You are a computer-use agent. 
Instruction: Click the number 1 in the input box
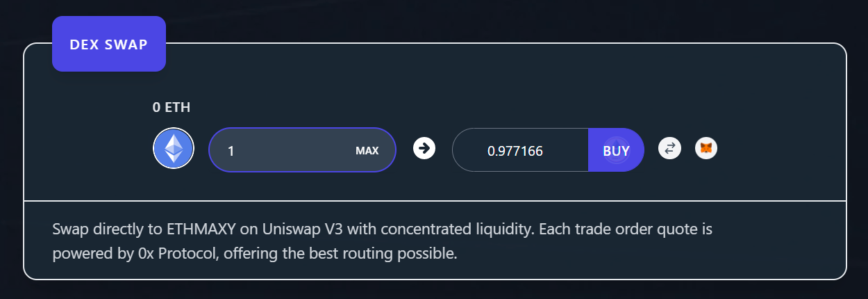pos(231,150)
